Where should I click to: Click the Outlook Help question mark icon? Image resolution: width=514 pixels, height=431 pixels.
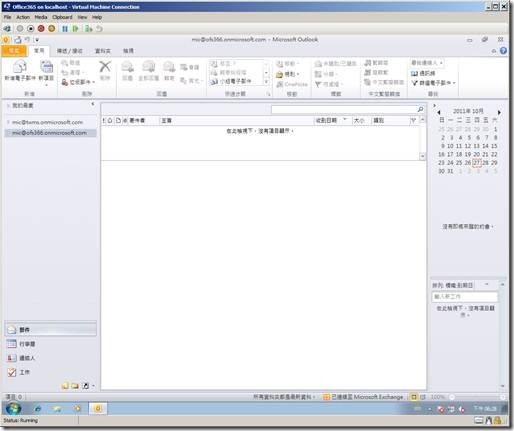[503, 51]
